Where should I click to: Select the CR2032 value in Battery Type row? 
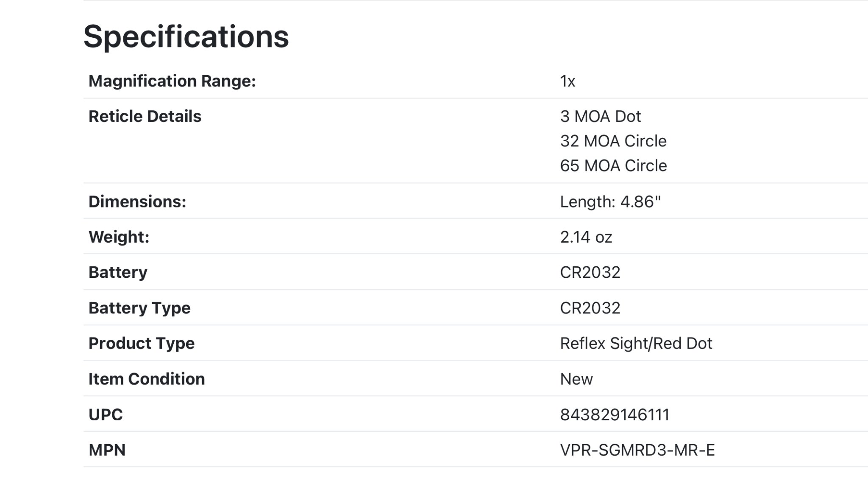coord(590,308)
